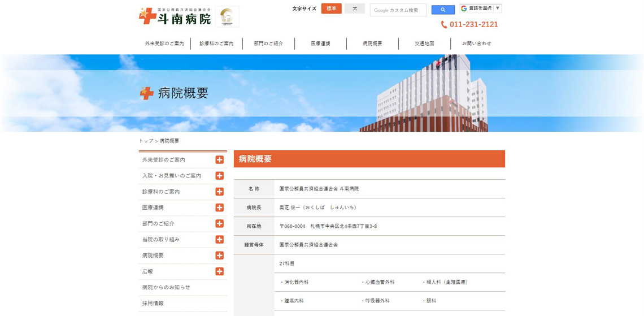
Task: Open 交通地図 in top navigation
Action: 424,44
